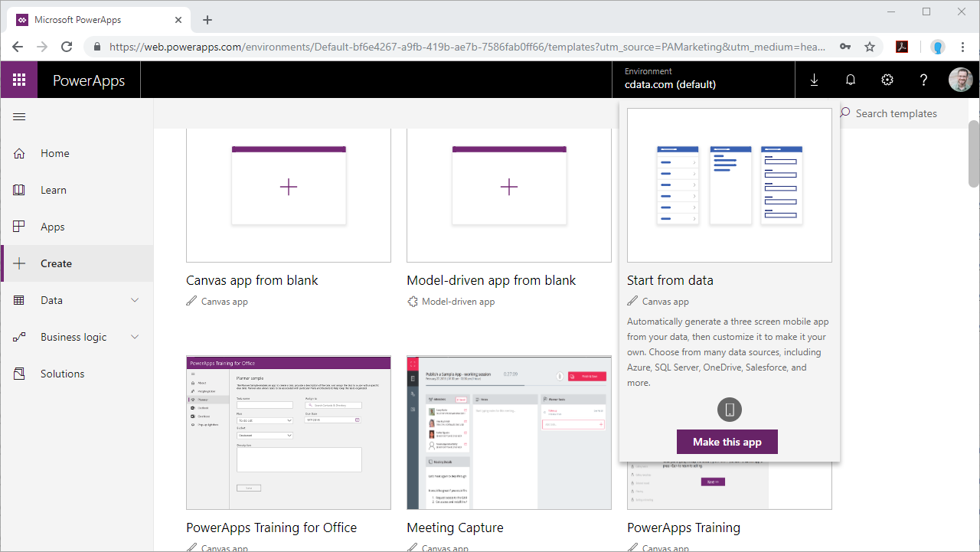Open the app launcher waffle icon
The height and width of the screenshot is (552, 980).
(19, 80)
